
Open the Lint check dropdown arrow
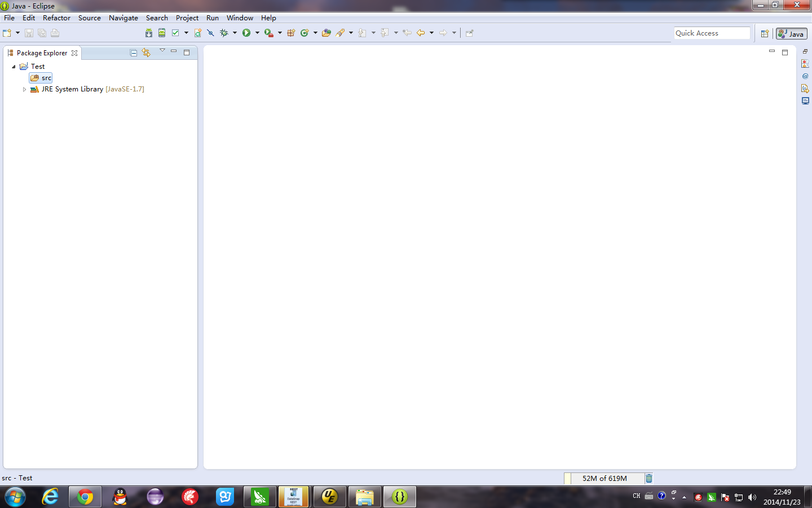click(186, 33)
